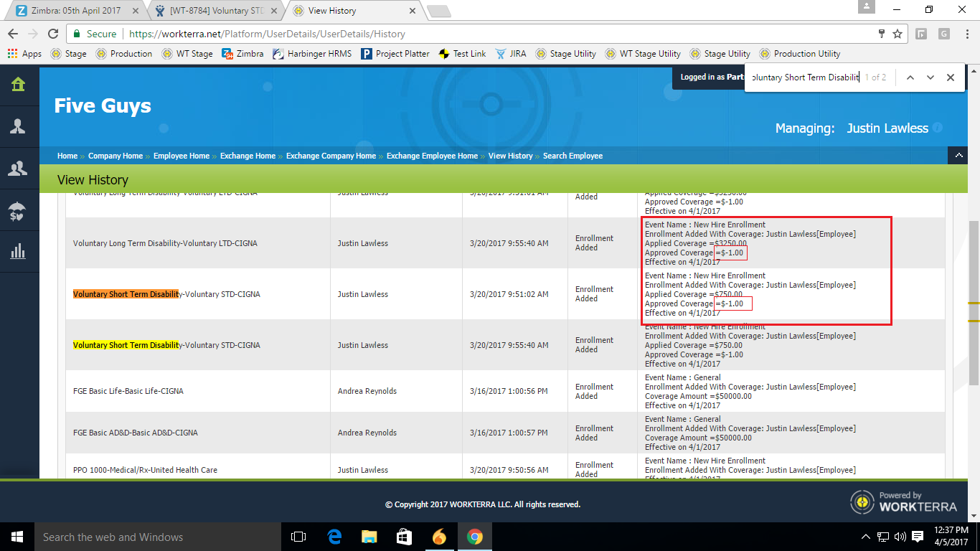Open the benefits umbrella sidebar icon

(x=18, y=210)
